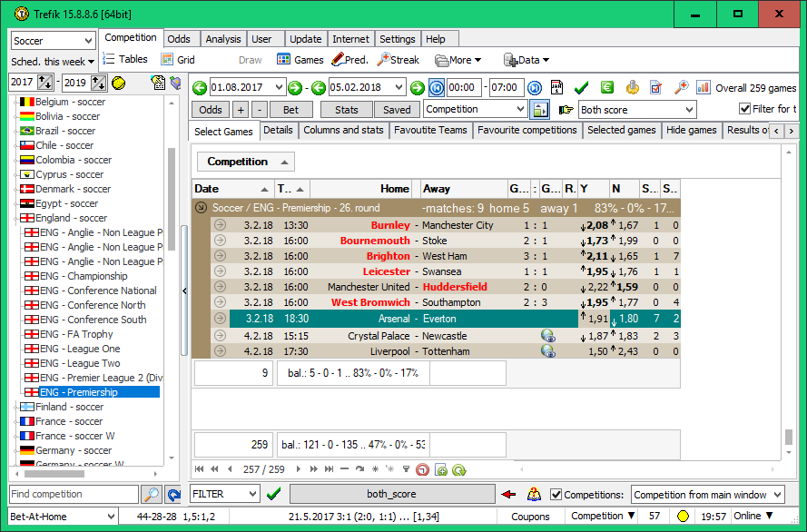Click the Saved button
Viewport: 807px width, 532px height.
click(397, 110)
